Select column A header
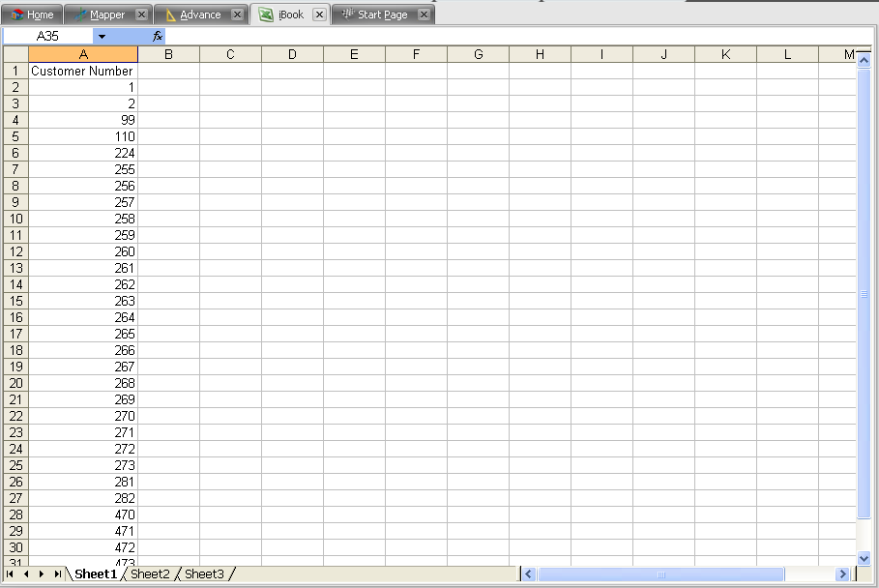 click(83, 54)
